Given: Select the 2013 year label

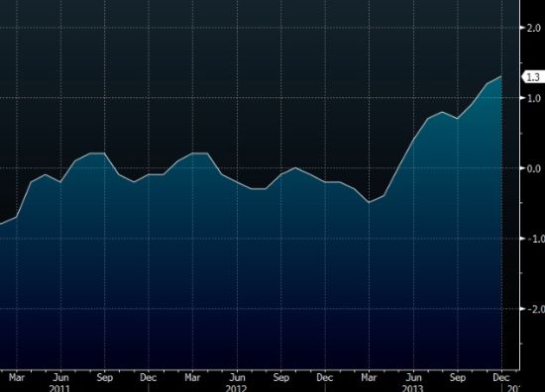Looking at the screenshot, I should (x=412, y=388).
